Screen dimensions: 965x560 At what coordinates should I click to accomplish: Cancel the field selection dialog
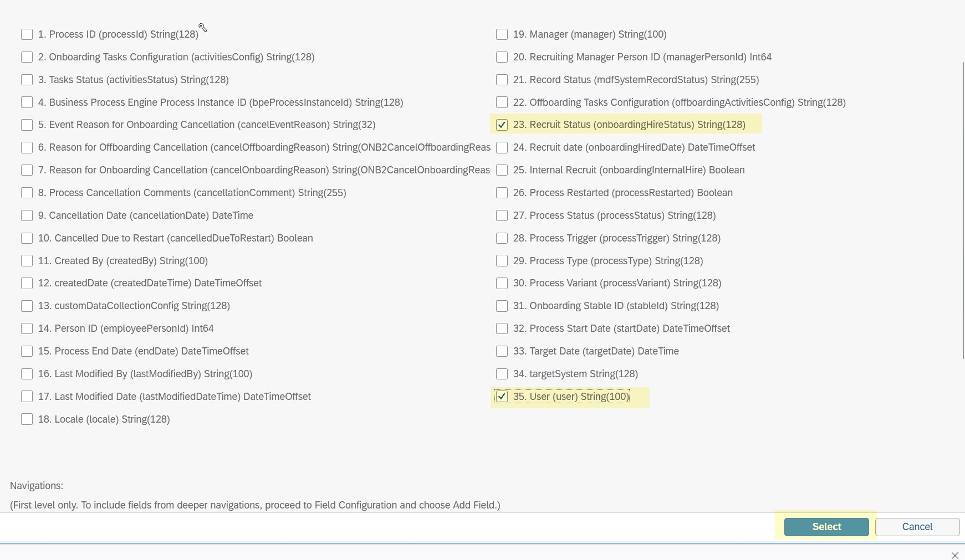(917, 527)
